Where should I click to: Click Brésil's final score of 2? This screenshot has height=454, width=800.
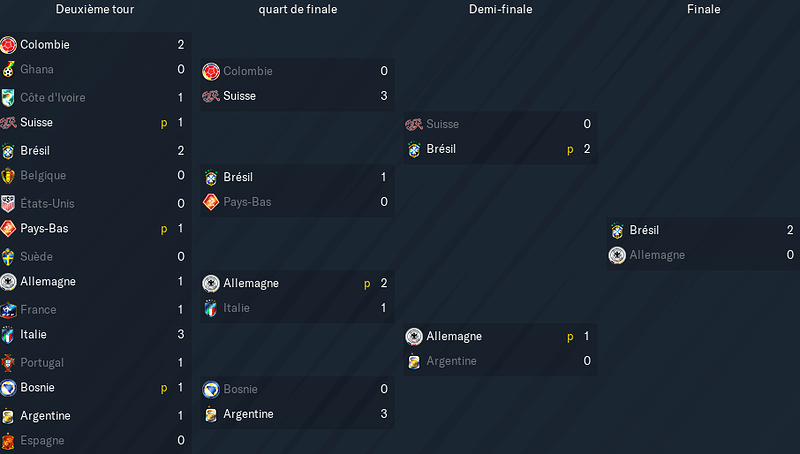coord(790,230)
